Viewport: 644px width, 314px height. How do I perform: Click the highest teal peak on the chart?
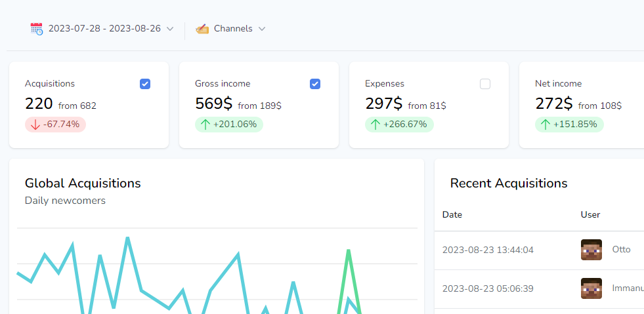coord(128,238)
